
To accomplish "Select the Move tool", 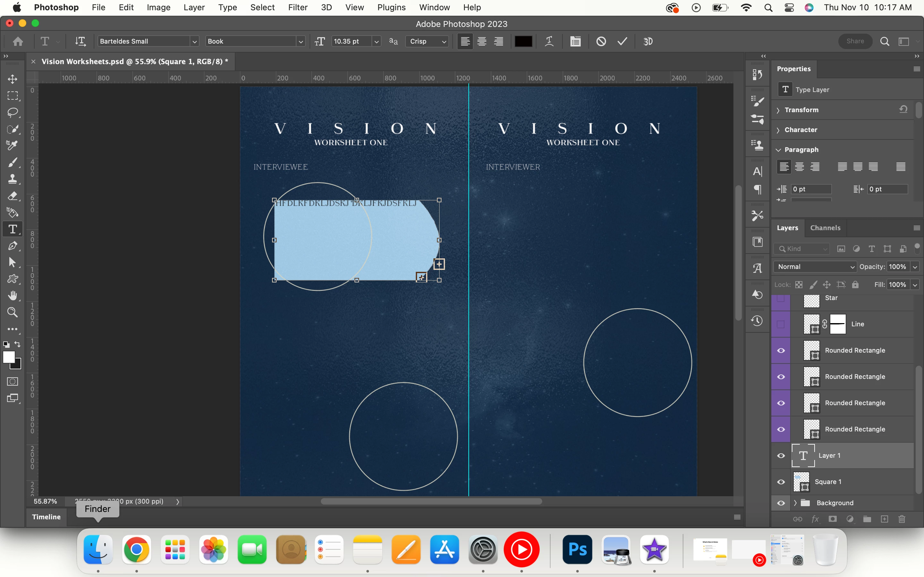I will (13, 79).
